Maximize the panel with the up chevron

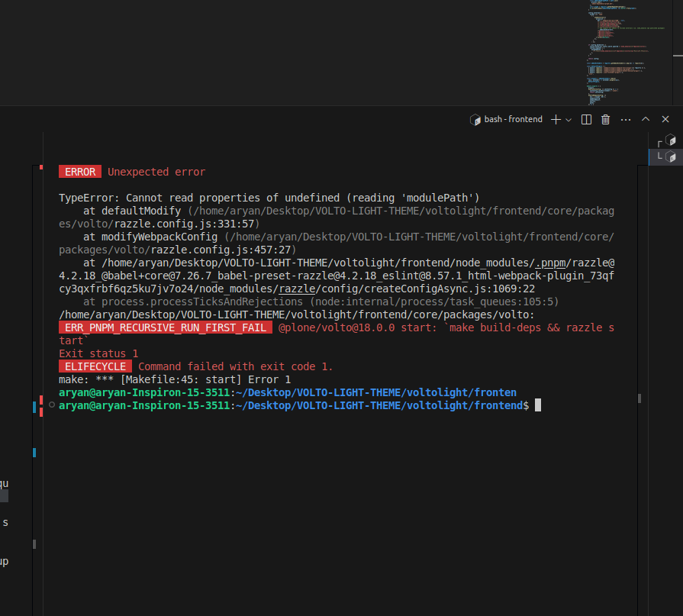coord(646,119)
